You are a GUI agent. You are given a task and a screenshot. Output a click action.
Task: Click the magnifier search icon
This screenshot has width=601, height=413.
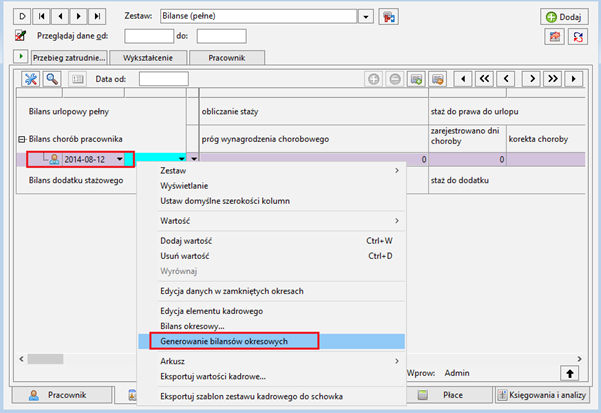[52, 79]
